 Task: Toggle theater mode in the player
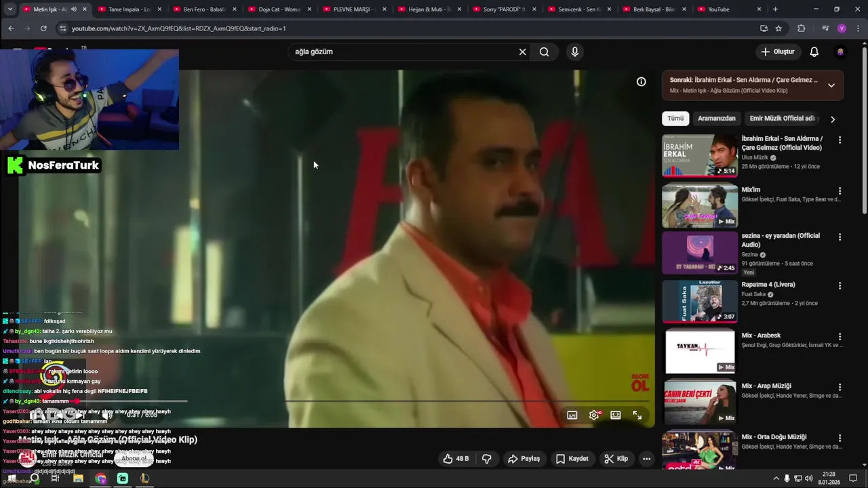click(x=616, y=415)
